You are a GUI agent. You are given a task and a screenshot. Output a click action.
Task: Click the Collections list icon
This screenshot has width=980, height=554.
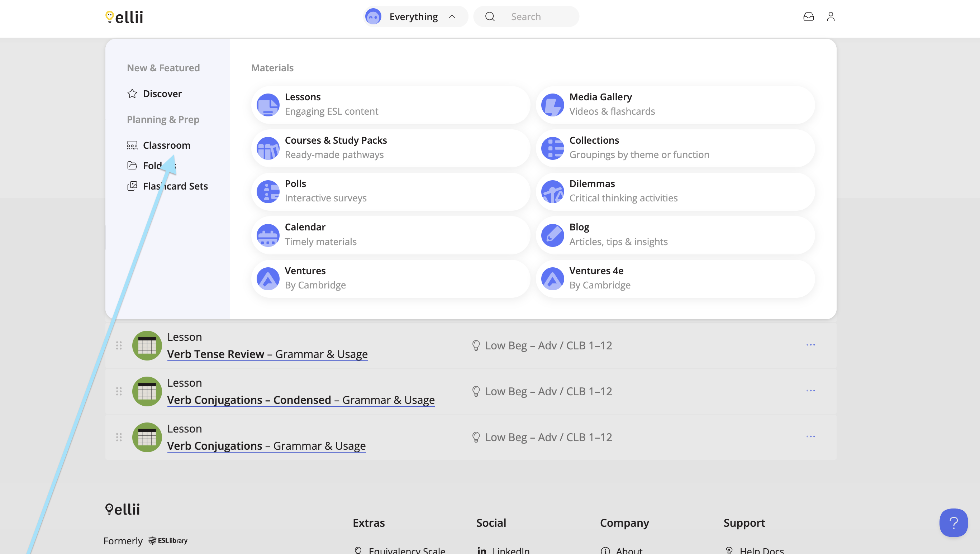click(x=553, y=148)
